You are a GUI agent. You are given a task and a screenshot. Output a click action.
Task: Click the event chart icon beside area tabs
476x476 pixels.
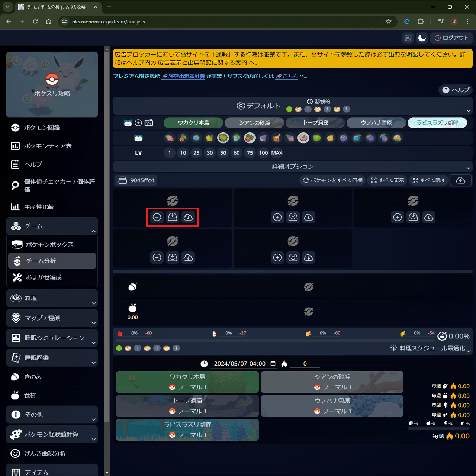pyautogui.click(x=149, y=123)
